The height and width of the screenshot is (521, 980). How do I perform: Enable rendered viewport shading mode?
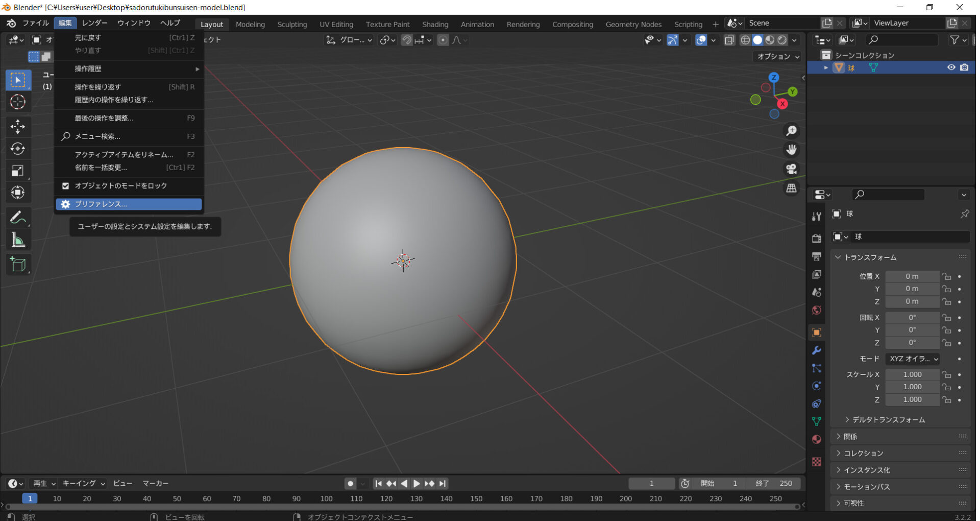pyautogui.click(x=782, y=40)
